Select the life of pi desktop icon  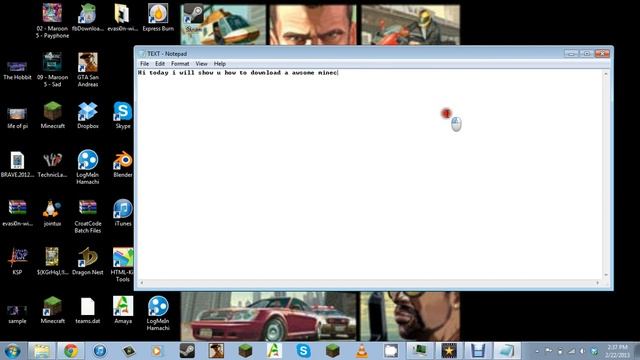tap(17, 118)
